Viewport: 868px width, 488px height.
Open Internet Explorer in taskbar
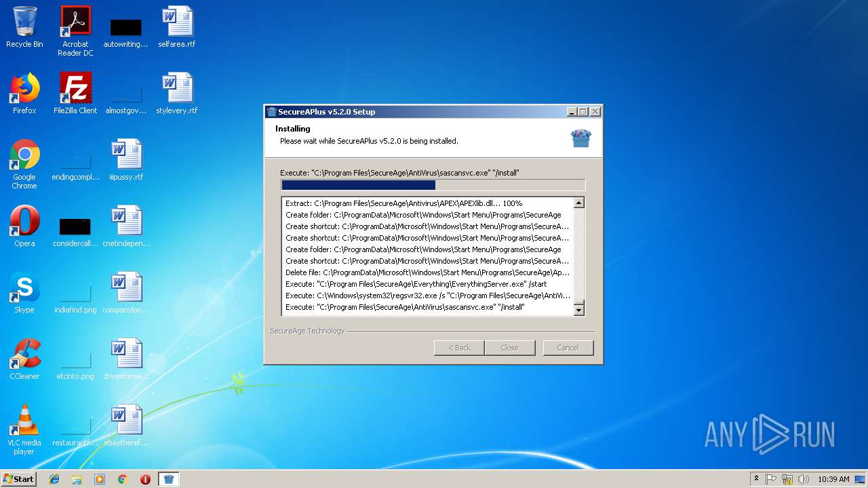tap(54, 479)
